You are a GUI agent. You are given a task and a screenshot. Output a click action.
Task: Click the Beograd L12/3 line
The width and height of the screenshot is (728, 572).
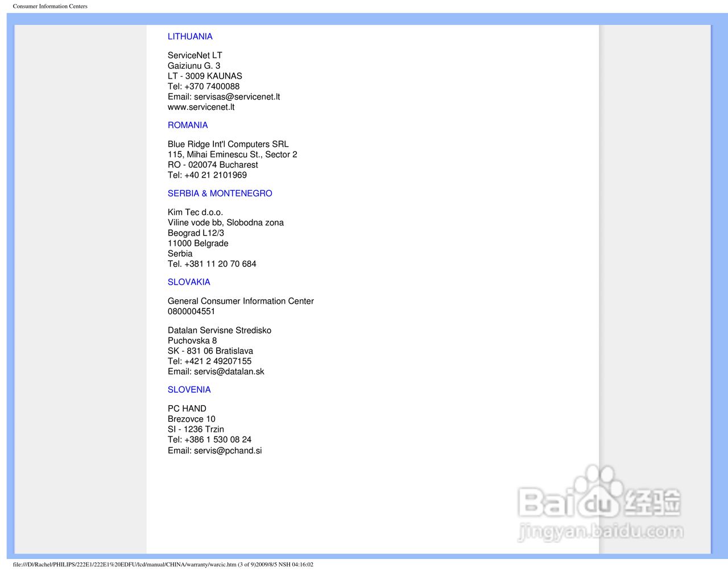196,233
